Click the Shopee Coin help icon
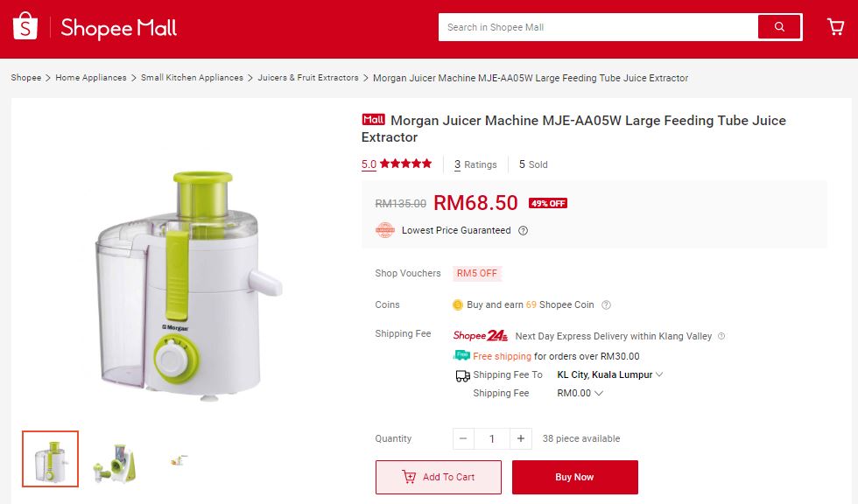The width and height of the screenshot is (858, 504). pyautogui.click(x=606, y=305)
